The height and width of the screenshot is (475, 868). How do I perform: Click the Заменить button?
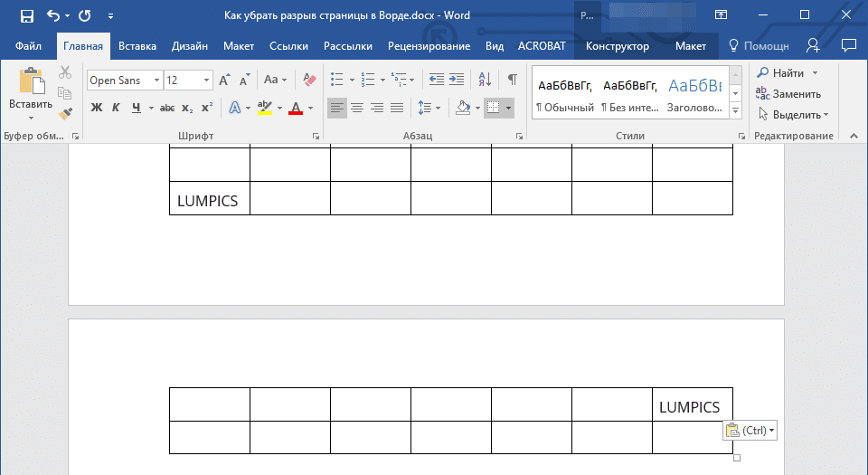coord(788,94)
